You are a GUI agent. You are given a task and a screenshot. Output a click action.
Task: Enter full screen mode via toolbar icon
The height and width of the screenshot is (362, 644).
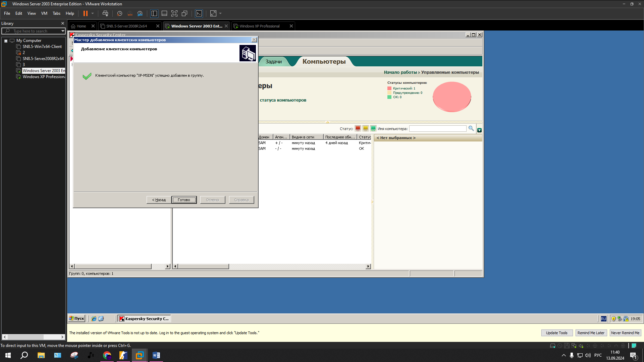tap(174, 13)
